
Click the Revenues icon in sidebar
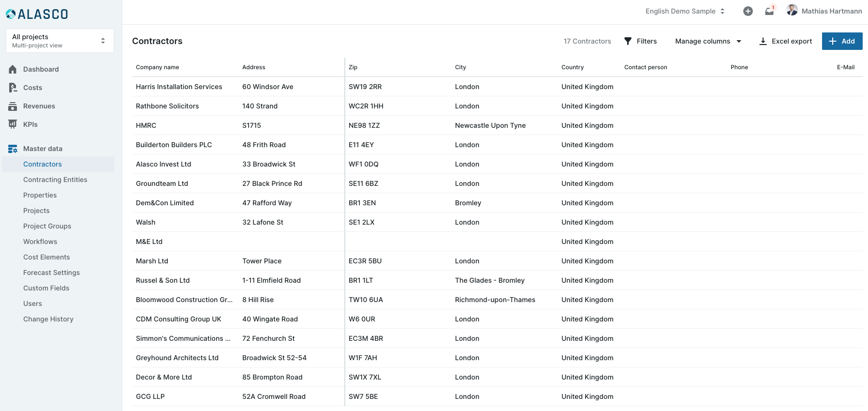pyautogui.click(x=13, y=106)
